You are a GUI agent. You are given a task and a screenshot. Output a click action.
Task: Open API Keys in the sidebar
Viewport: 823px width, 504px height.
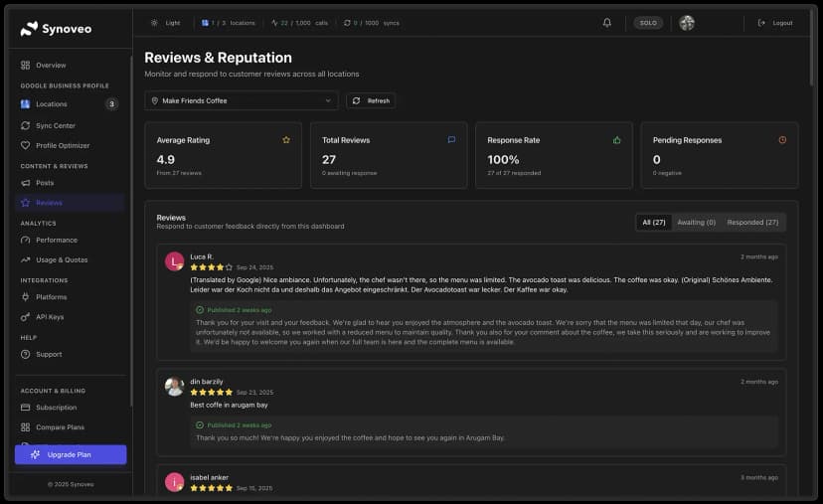pos(50,317)
